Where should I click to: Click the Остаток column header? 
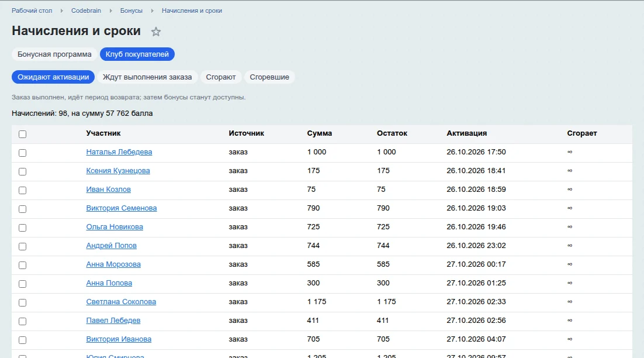(x=392, y=133)
